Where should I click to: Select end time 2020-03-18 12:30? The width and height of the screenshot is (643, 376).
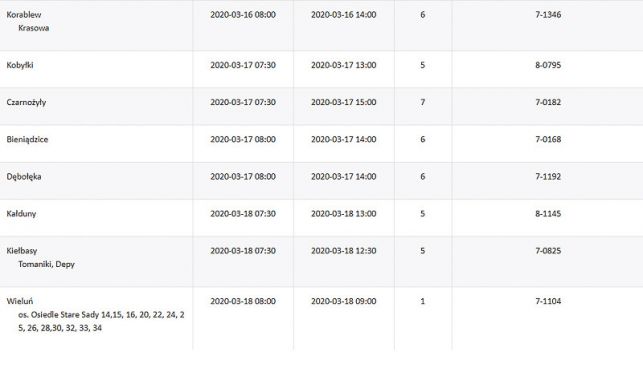click(344, 251)
